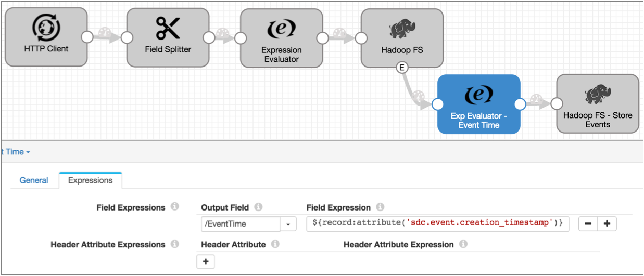The width and height of the screenshot is (644, 276).
Task: Open the Expressions tab
Action: (x=90, y=180)
